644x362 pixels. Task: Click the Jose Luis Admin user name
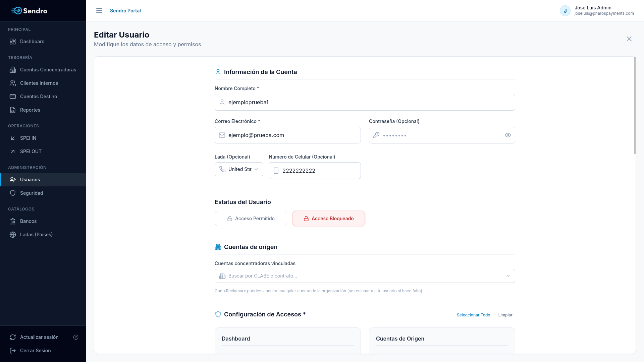point(593,8)
